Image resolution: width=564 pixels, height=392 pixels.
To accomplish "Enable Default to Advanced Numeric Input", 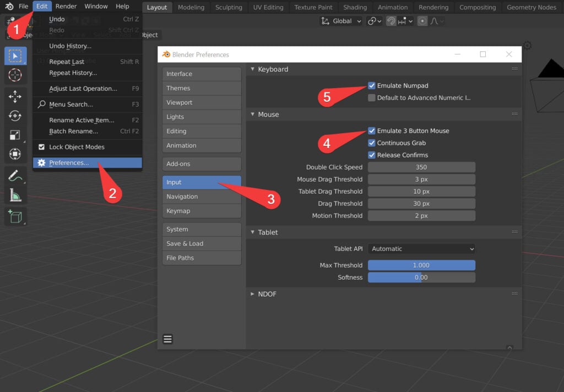I will (x=372, y=97).
